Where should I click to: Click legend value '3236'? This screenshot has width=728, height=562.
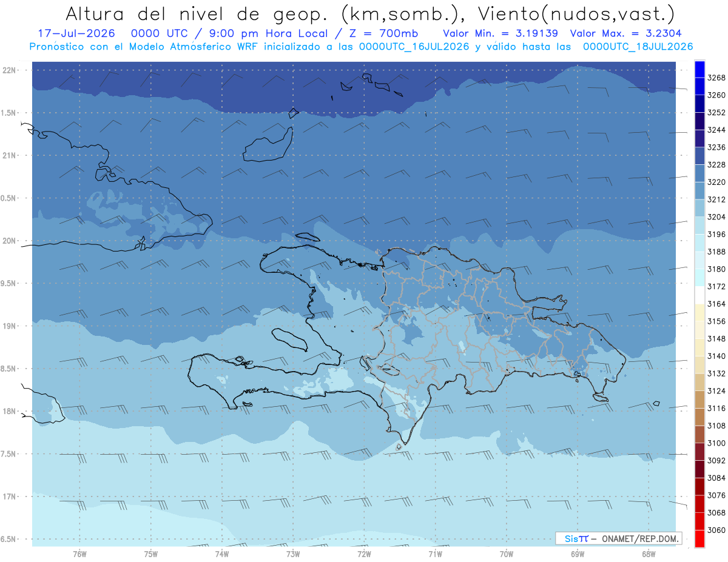tap(716, 147)
